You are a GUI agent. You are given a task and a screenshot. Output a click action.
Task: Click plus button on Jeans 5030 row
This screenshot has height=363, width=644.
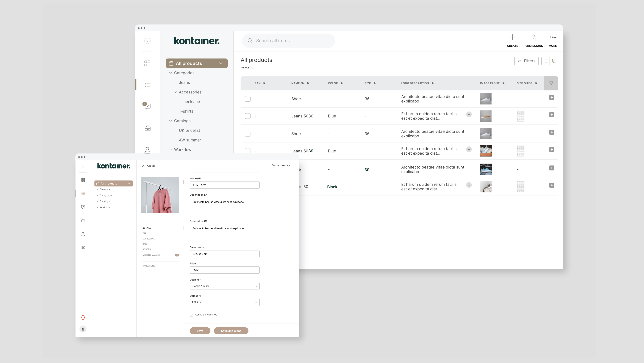[x=551, y=115]
